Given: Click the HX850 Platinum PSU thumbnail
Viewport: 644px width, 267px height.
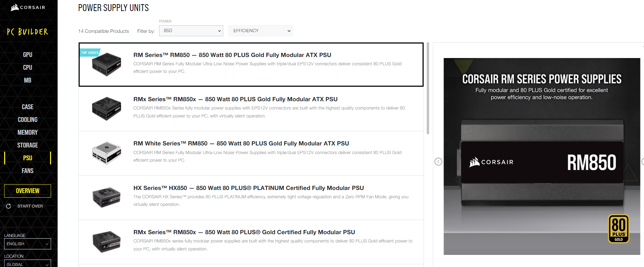Looking at the screenshot, I should 106,197.
